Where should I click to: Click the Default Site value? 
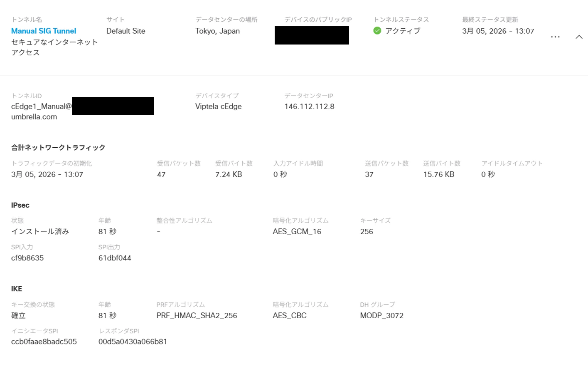click(126, 31)
